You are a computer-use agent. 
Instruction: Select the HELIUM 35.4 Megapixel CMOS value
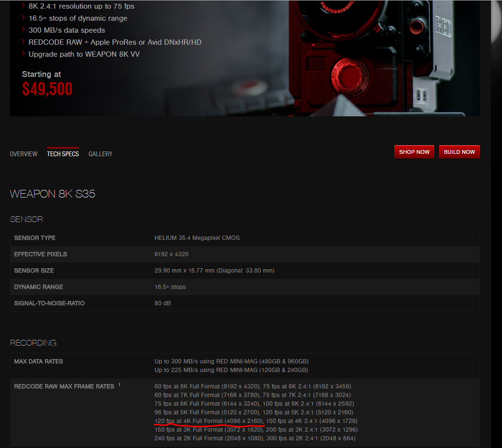(x=197, y=238)
